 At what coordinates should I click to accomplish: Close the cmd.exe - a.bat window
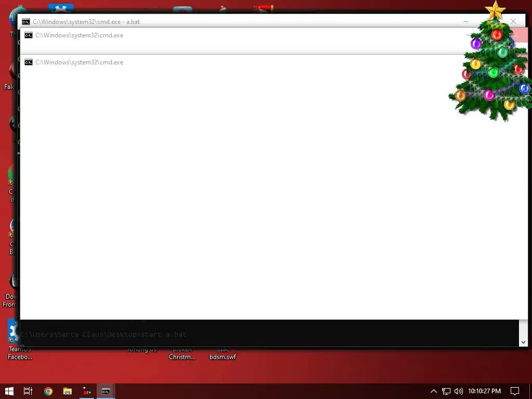click(513, 21)
